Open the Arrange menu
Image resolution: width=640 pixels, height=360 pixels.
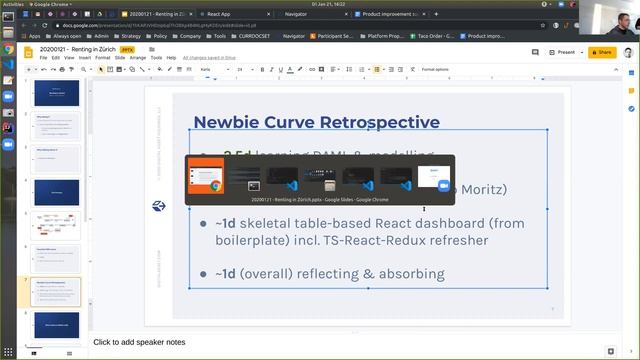pos(138,58)
